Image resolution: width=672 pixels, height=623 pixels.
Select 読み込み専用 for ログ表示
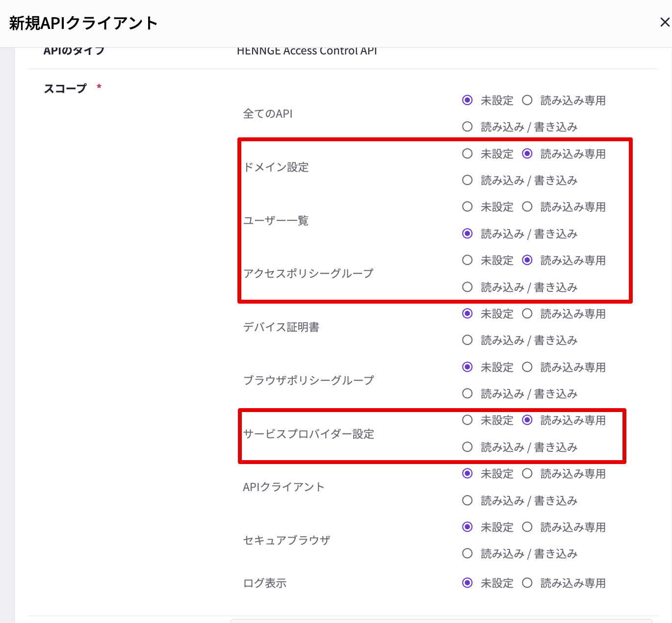pos(527,583)
